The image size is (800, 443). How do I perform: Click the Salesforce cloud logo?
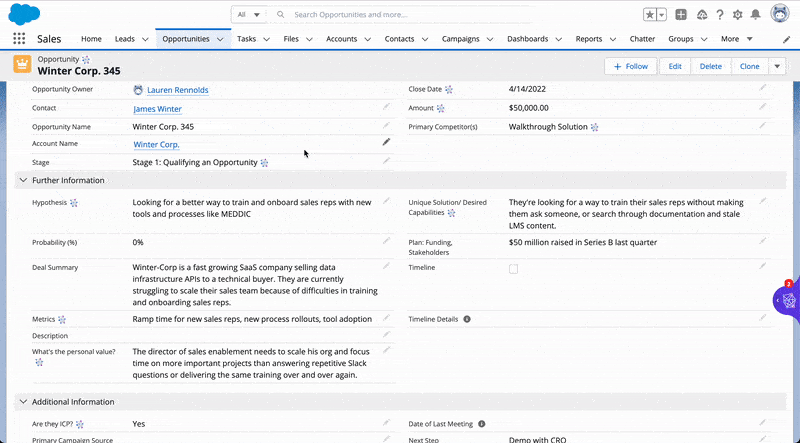click(x=24, y=14)
